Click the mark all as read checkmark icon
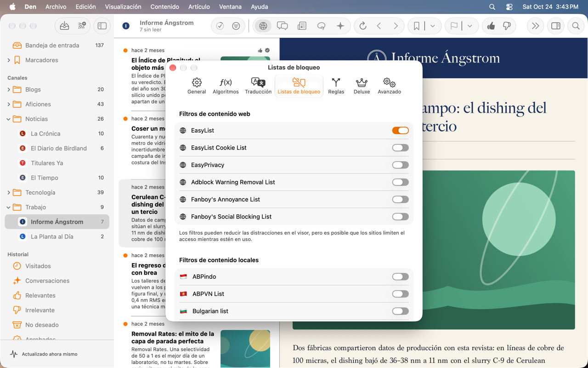Image resolution: width=588 pixels, height=368 pixels. pyautogui.click(x=220, y=26)
